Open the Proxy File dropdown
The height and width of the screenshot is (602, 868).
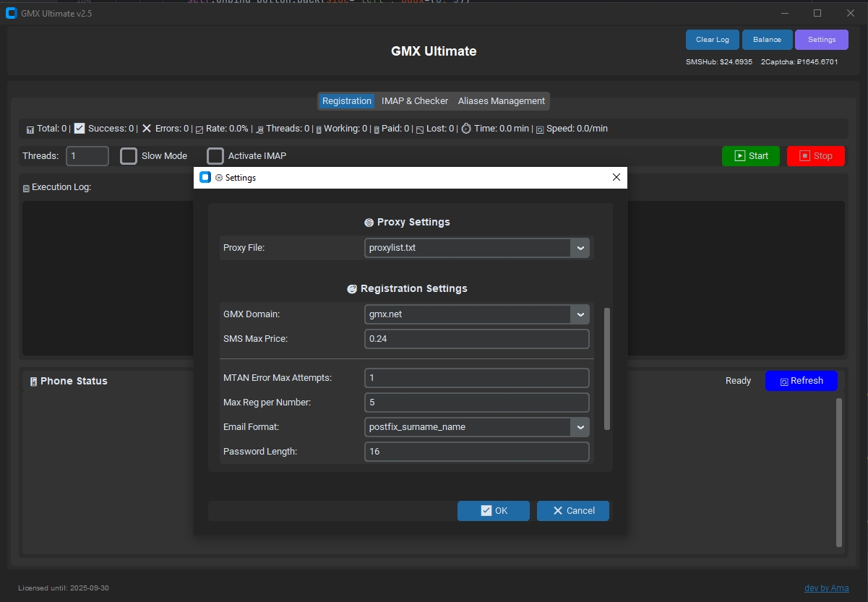[x=580, y=248]
